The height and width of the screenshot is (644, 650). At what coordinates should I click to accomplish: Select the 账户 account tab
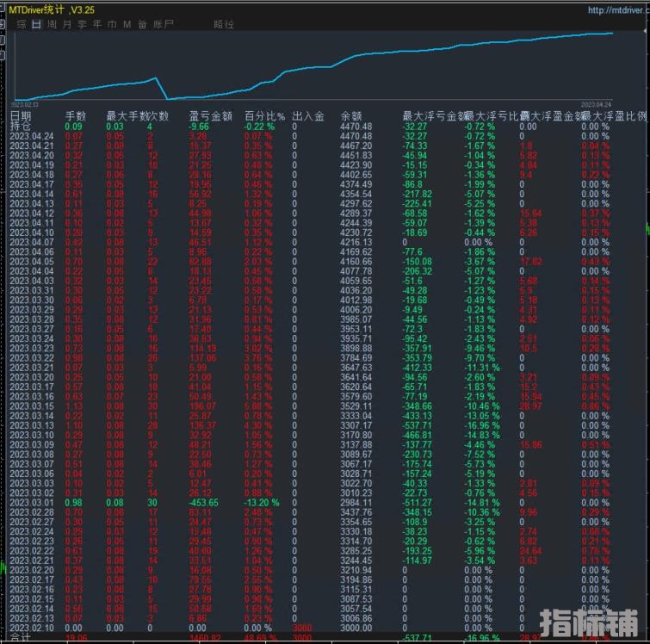tap(163, 24)
